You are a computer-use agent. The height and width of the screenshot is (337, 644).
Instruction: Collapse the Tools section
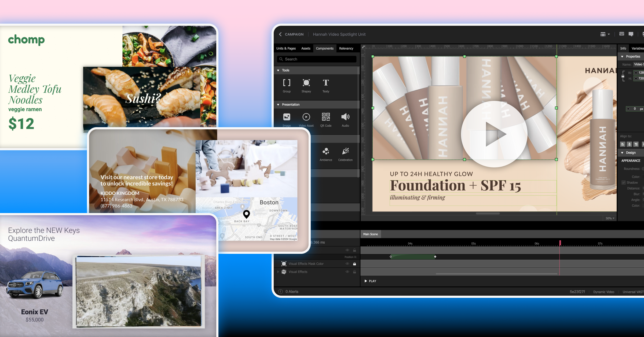278,70
